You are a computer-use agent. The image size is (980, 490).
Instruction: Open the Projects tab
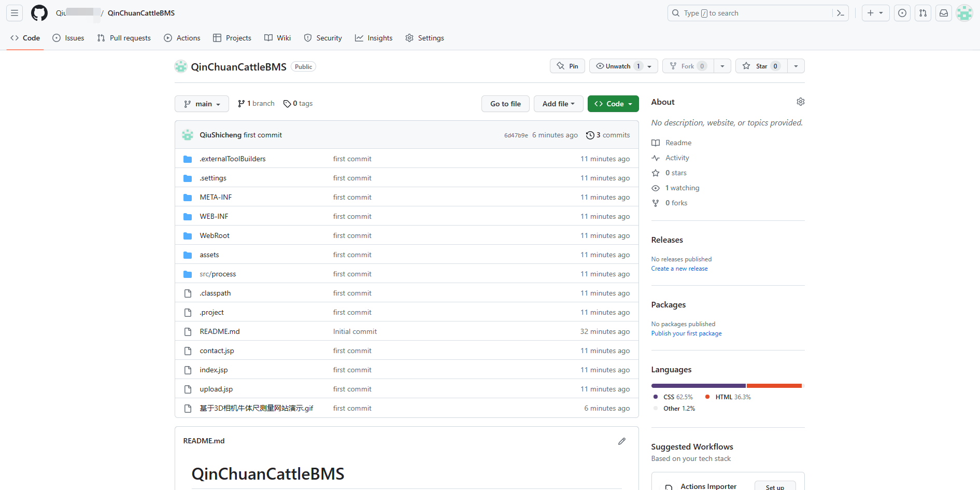click(x=232, y=38)
